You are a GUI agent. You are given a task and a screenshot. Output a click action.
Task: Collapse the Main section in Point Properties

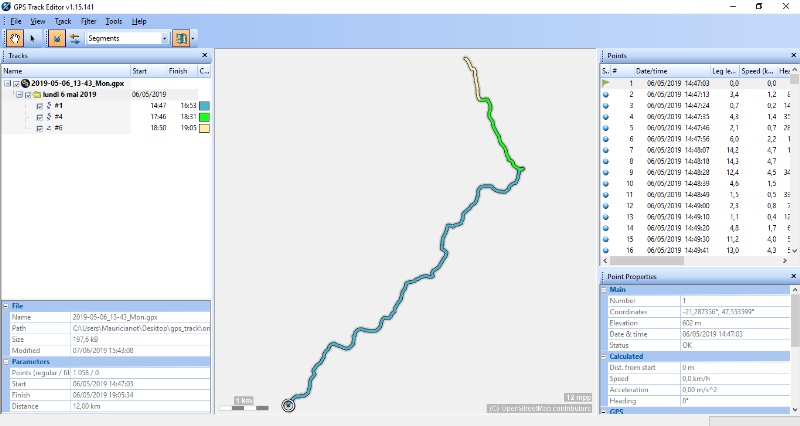tap(604, 290)
